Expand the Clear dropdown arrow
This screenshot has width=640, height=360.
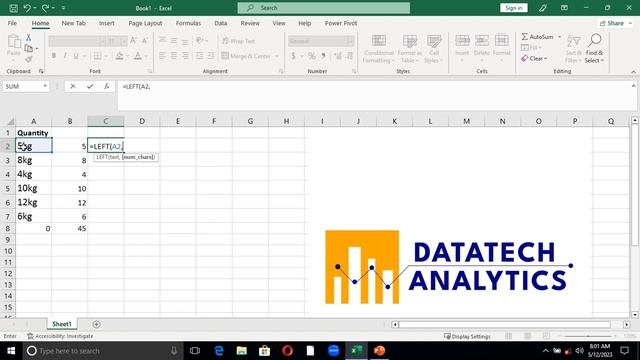(x=545, y=59)
